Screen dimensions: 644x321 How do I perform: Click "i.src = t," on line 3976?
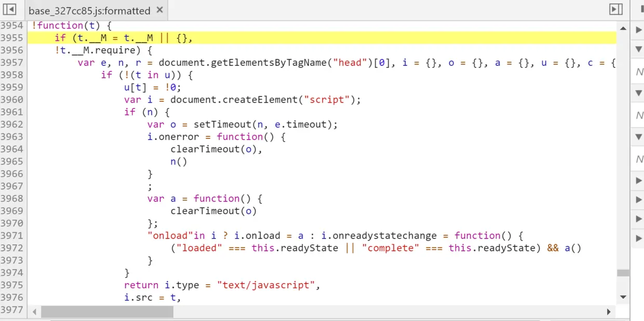[153, 297]
